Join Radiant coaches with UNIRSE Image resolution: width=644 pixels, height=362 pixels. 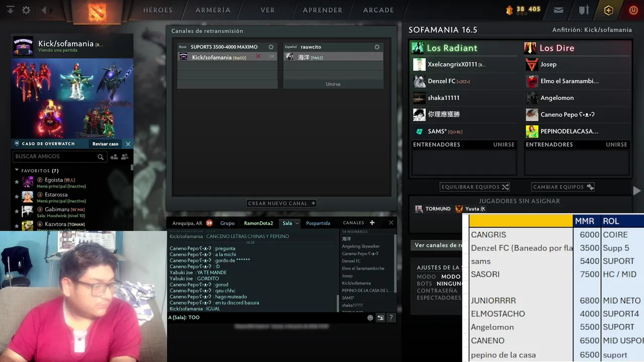coord(504,144)
